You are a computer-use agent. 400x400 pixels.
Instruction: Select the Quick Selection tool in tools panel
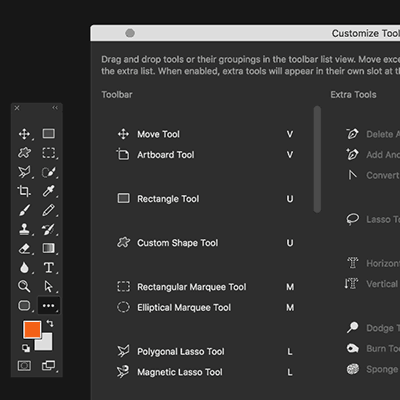pyautogui.click(x=49, y=172)
